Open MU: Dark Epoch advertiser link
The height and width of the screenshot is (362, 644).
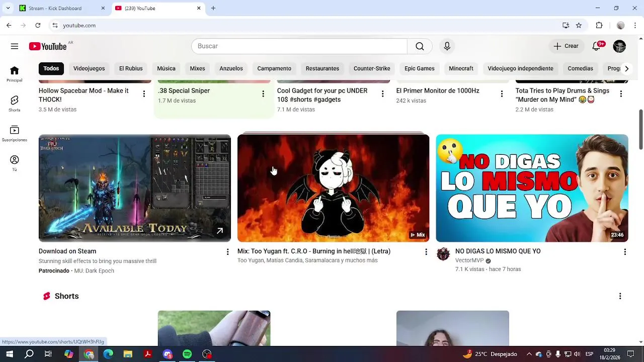tap(94, 270)
